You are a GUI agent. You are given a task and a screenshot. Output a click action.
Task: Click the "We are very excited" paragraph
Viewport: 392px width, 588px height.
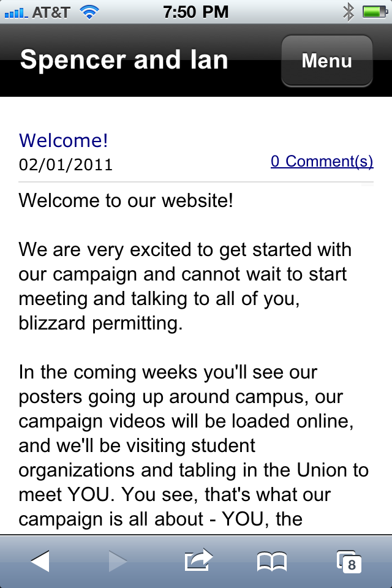point(185,286)
